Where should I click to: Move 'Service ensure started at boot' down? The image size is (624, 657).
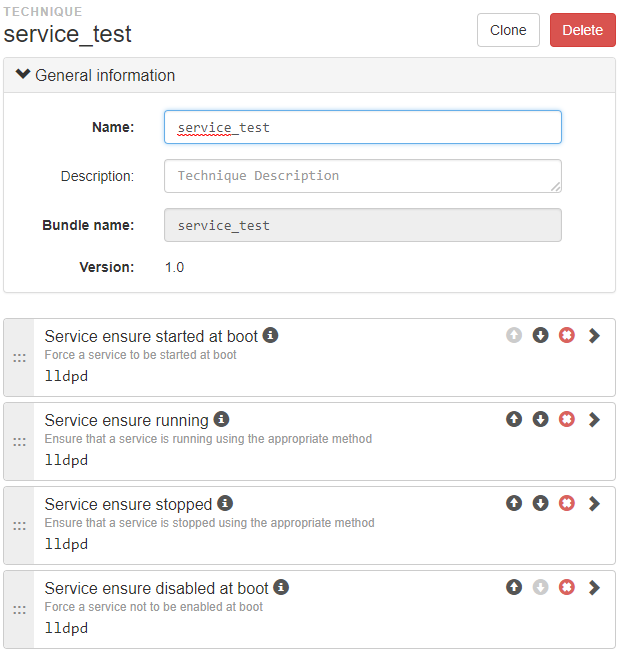pos(540,335)
